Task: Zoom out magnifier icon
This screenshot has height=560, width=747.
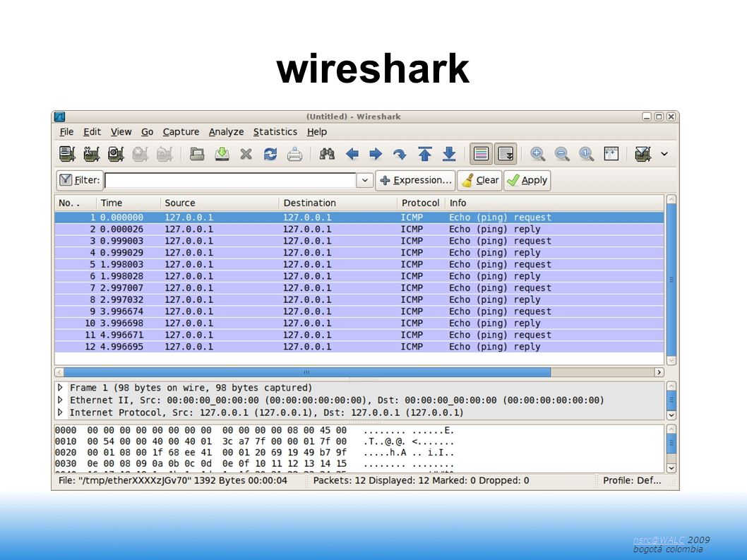Action: click(562, 154)
